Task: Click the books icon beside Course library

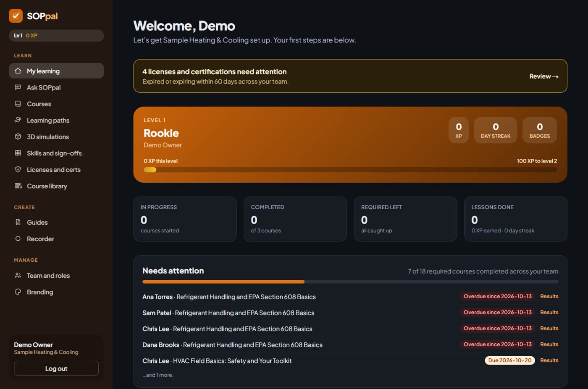Action: click(18, 186)
